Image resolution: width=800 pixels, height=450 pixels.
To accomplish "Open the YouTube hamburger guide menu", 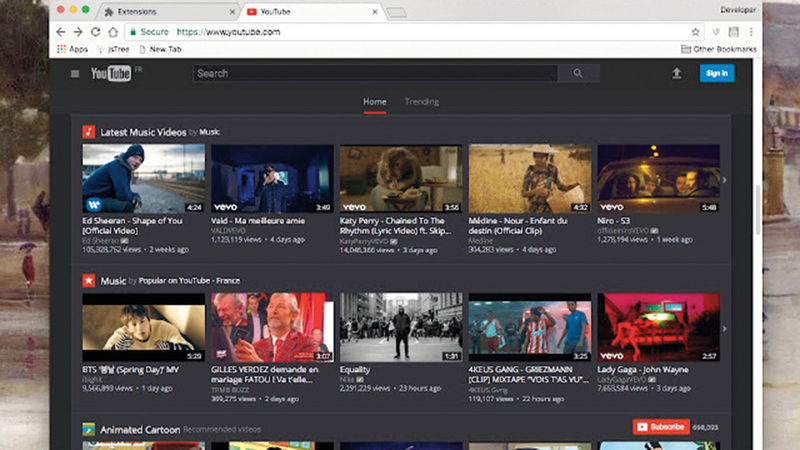I will 75,73.
